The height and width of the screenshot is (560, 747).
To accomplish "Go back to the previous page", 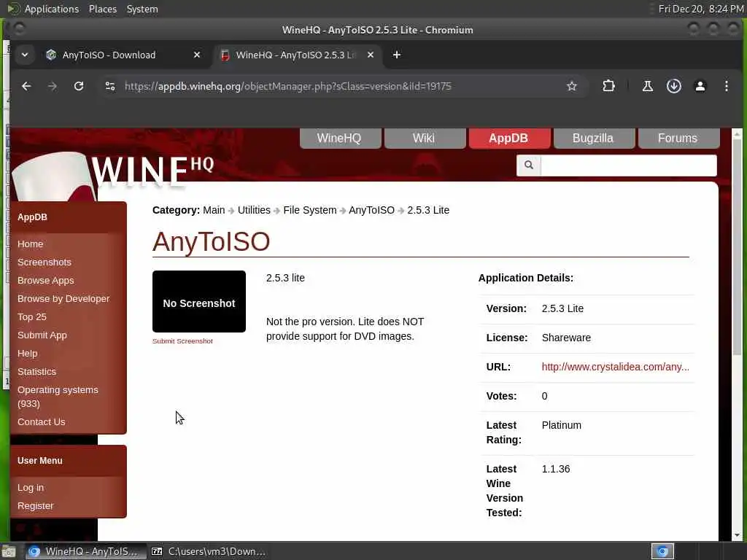I will point(26,86).
